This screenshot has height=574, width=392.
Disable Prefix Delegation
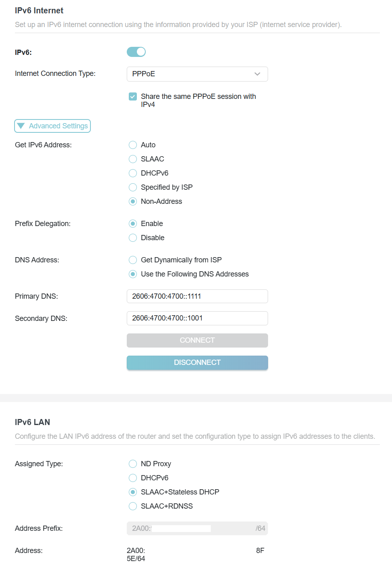(x=133, y=238)
